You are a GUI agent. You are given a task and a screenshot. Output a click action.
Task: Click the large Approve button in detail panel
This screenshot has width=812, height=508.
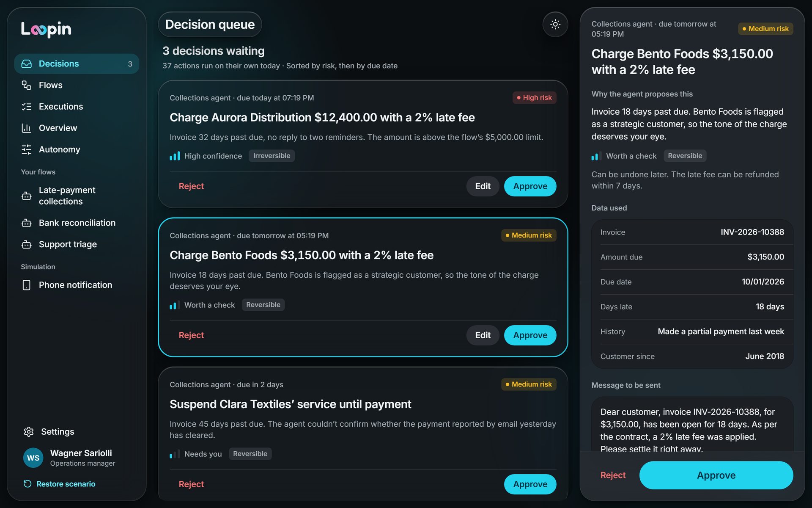pos(716,475)
